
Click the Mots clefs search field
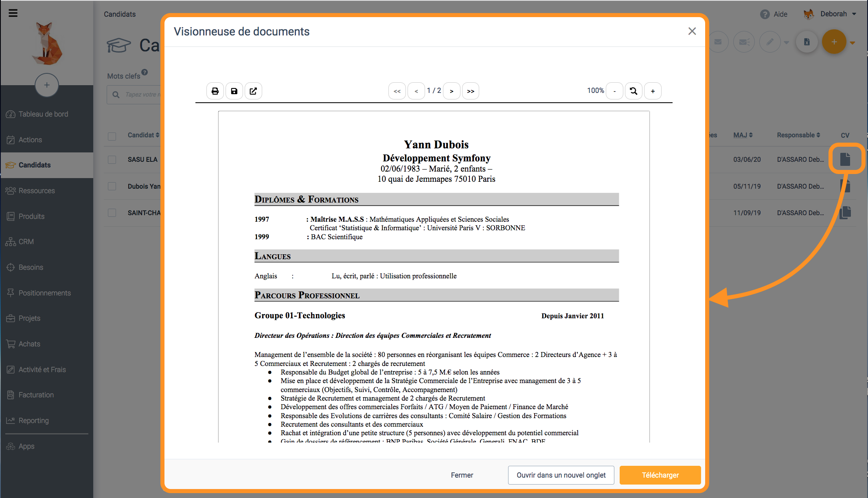pos(134,95)
